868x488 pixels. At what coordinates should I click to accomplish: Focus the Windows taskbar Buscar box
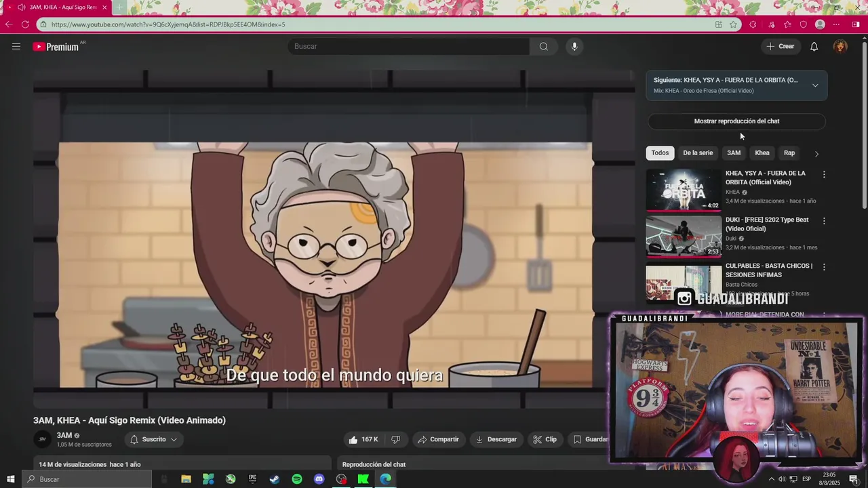click(87, 479)
